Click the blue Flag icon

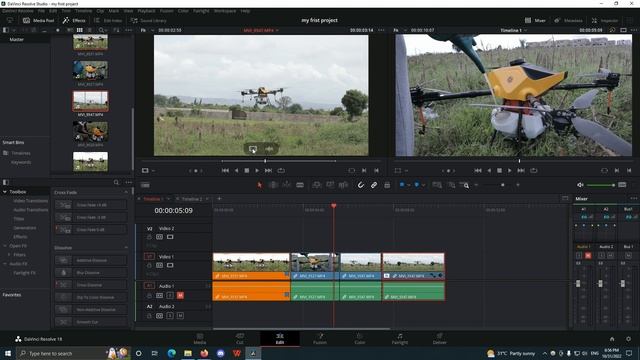coord(402,185)
